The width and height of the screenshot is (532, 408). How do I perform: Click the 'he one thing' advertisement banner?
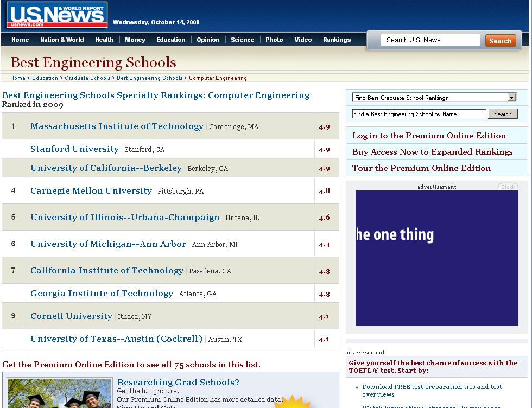pyautogui.click(x=436, y=258)
